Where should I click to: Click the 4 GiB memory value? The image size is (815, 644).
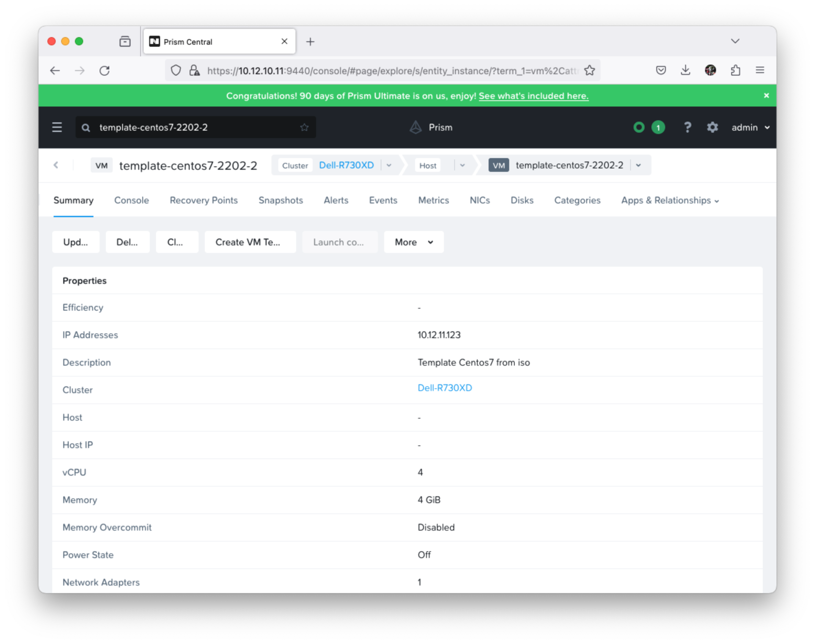pos(429,500)
